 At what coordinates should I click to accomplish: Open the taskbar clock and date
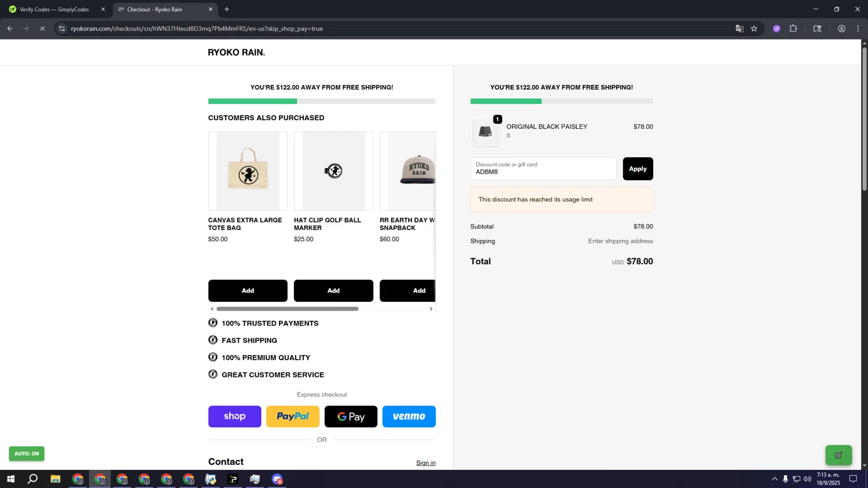point(828,479)
